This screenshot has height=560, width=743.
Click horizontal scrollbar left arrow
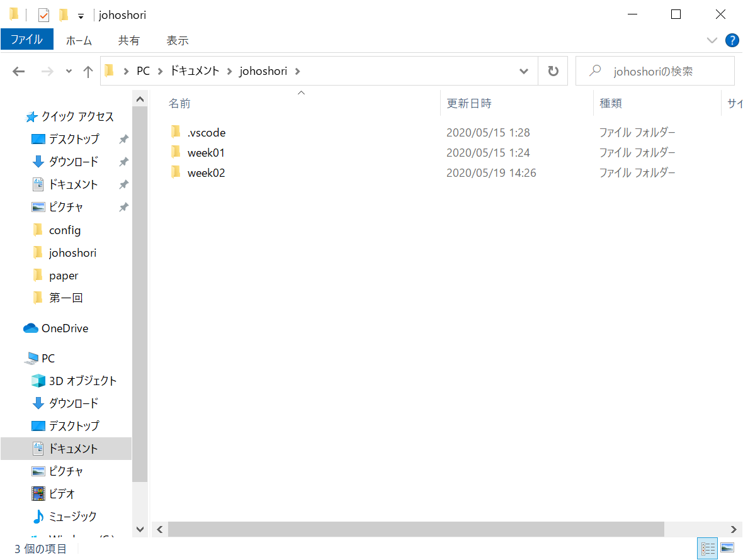click(x=160, y=530)
